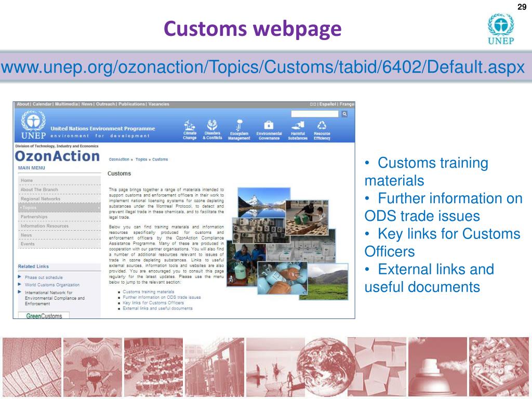
Task: Open the News link in the top bar
Action: tap(87, 104)
